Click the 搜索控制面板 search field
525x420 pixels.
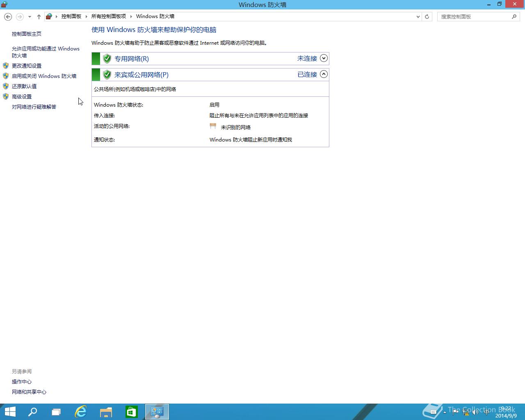474,17
